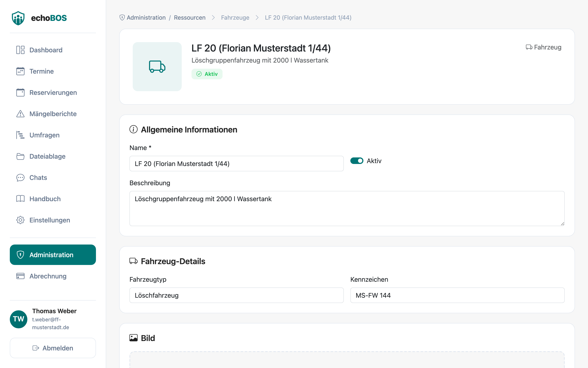Select the Administration menu entry
The width and height of the screenshot is (588, 368).
coord(53,255)
